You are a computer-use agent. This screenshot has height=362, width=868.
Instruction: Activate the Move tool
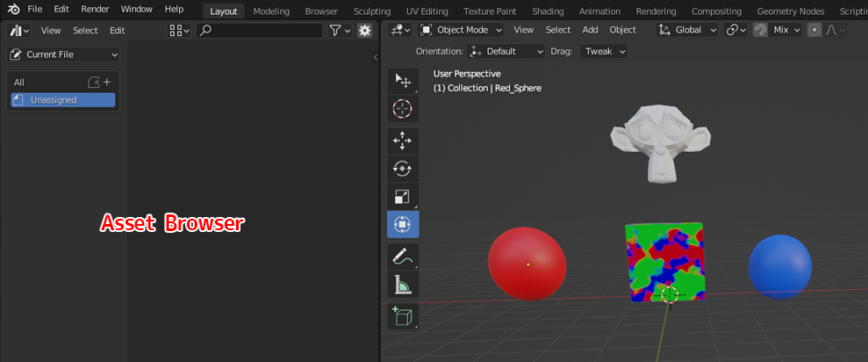pyautogui.click(x=403, y=141)
